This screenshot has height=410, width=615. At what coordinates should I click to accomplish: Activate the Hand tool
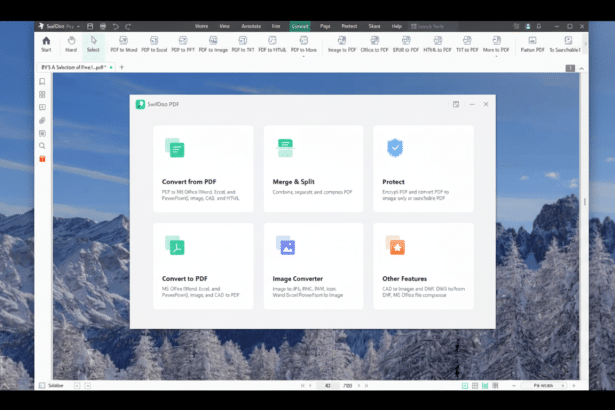pyautogui.click(x=71, y=43)
